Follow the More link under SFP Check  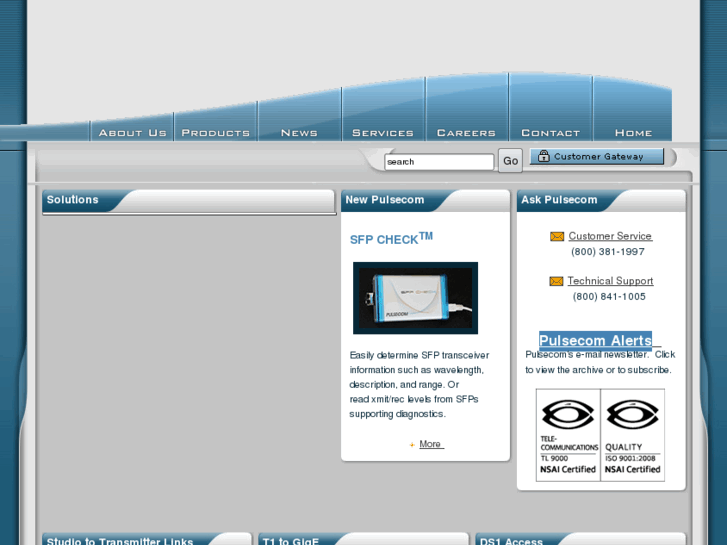pyautogui.click(x=430, y=444)
